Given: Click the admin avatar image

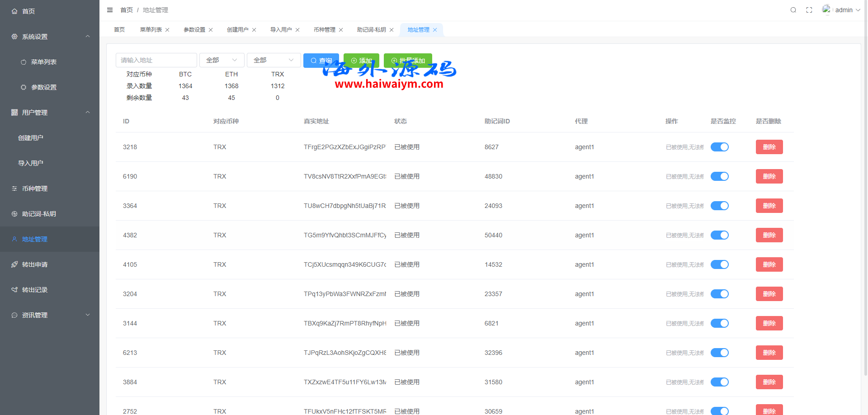Looking at the screenshot, I should coord(826,9).
